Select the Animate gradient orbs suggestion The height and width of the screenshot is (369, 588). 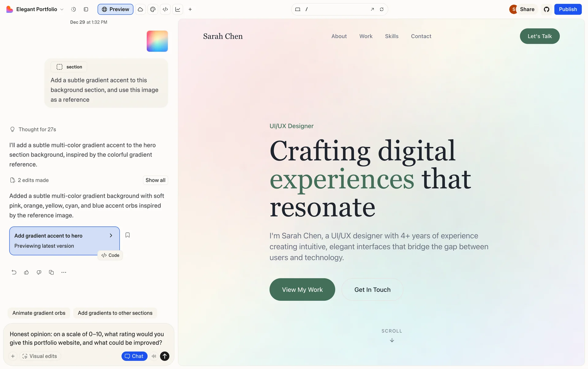(39, 313)
